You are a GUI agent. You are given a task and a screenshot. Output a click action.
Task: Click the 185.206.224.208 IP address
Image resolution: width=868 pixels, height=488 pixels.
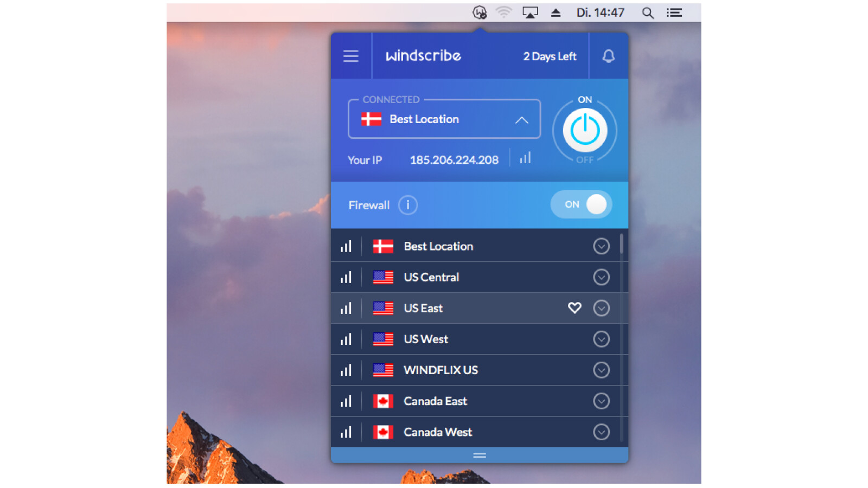pyautogui.click(x=454, y=160)
